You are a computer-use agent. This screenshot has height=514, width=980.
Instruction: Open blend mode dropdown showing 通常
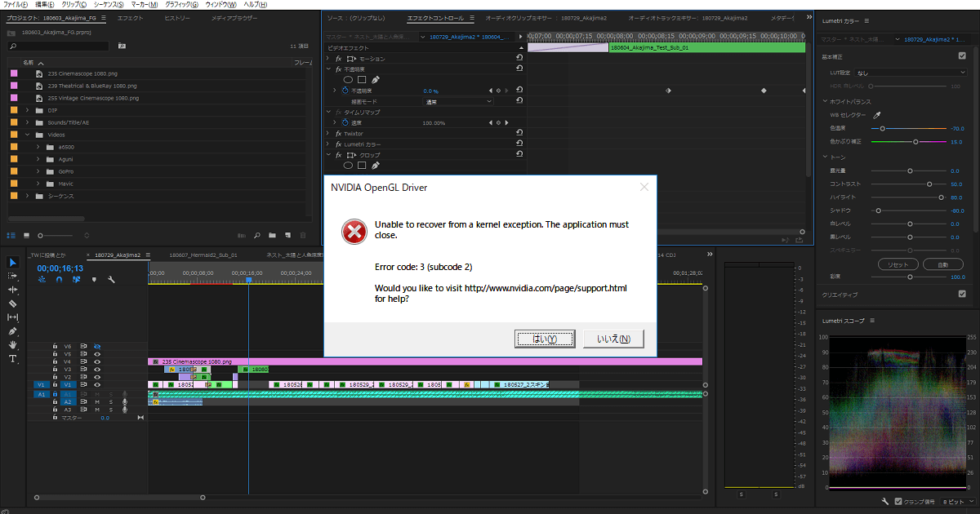tap(458, 101)
